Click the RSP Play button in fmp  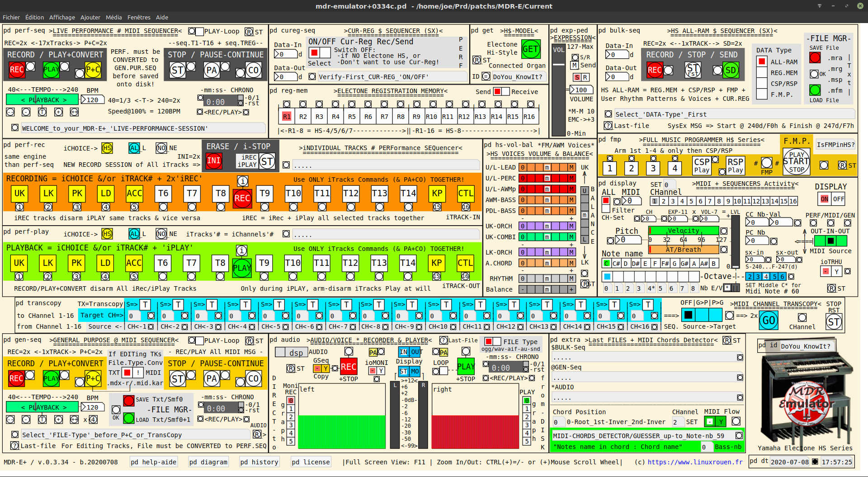click(x=736, y=165)
